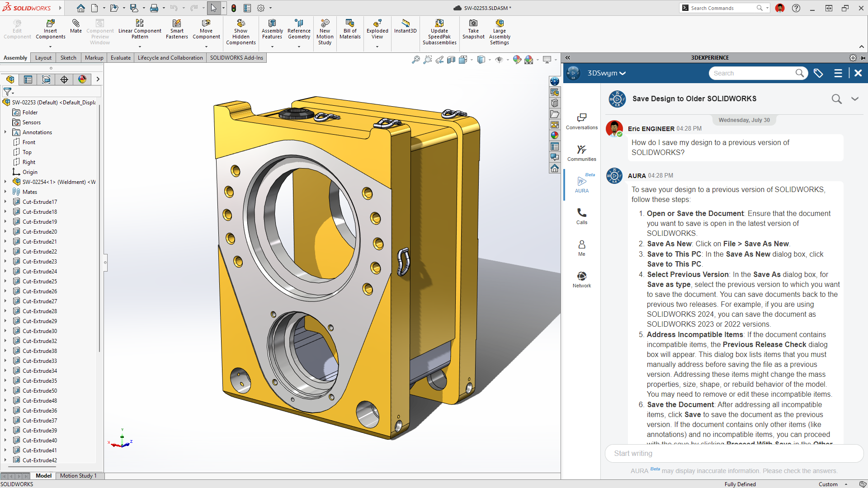Collapse the 3DEXPERIENCE panel with double chevron
The width and height of the screenshot is (868, 488).
tap(568, 57)
